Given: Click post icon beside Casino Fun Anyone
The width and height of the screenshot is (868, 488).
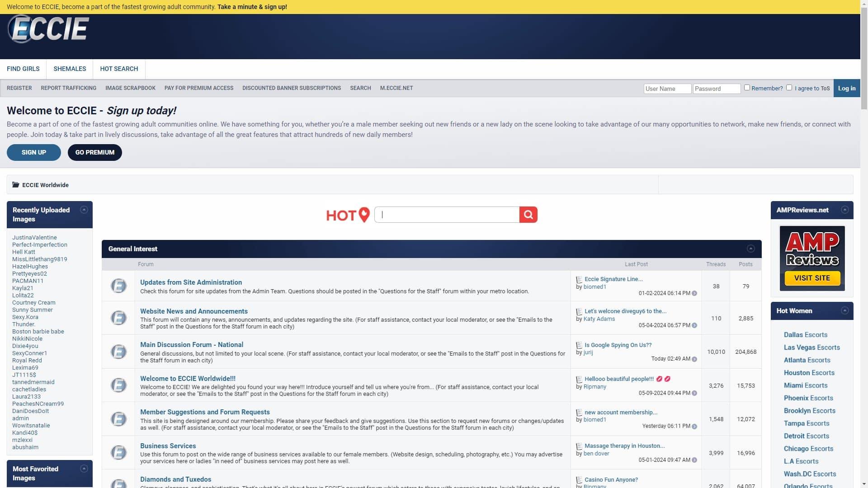Looking at the screenshot, I should (579, 480).
